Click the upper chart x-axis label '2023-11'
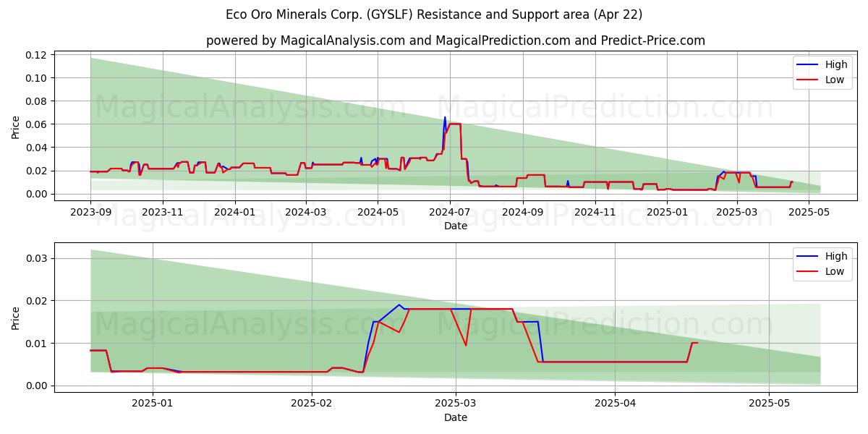The height and width of the screenshot is (434, 868). pos(162,212)
